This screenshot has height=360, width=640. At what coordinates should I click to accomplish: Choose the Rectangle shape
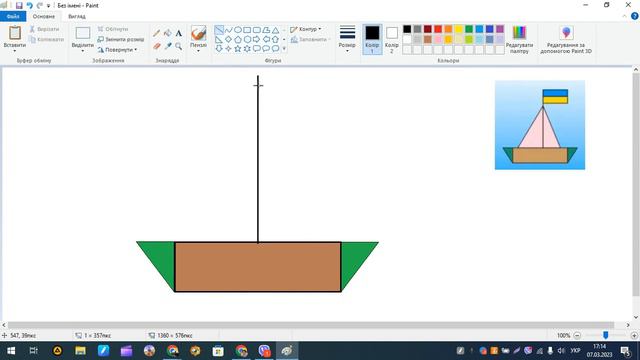(247, 30)
